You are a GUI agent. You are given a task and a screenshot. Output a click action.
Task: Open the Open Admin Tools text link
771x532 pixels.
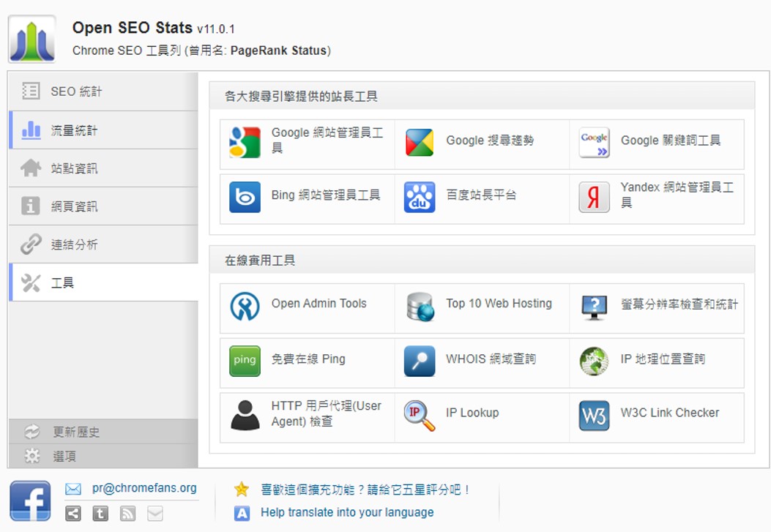[x=319, y=304]
